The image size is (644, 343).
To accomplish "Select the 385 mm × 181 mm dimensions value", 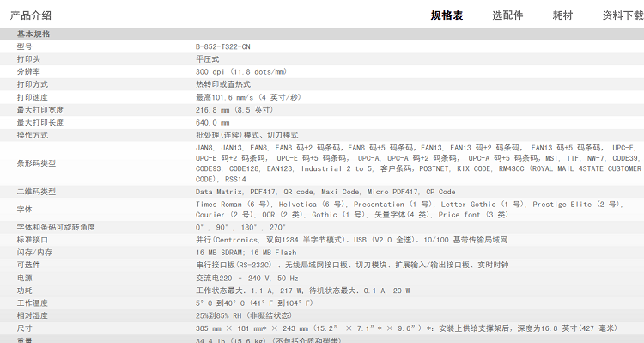I will click(407, 328).
